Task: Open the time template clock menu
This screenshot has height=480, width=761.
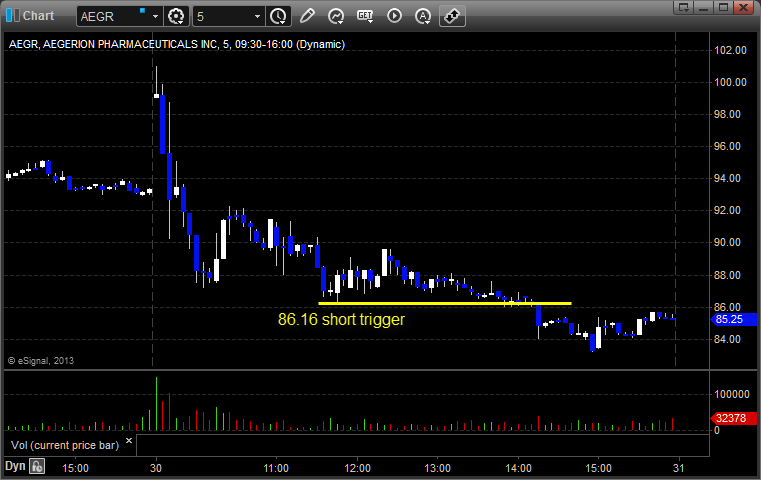Action: tap(279, 17)
